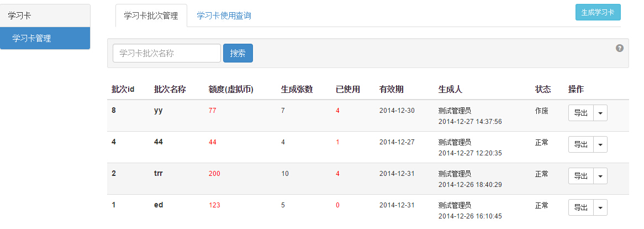Screen dimensions: 644x229
Task: Open dropdown arrow beside 导出 in yy row
Action: [x=600, y=113]
